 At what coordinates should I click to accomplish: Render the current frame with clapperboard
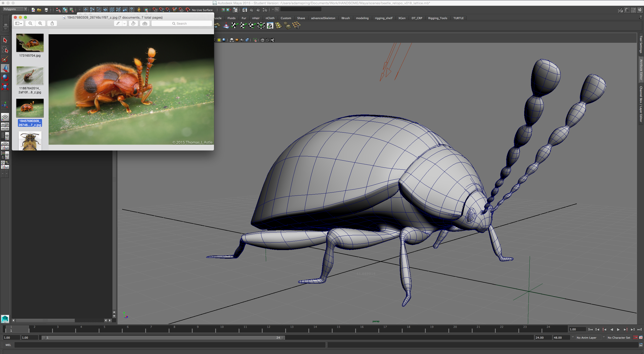(252, 10)
